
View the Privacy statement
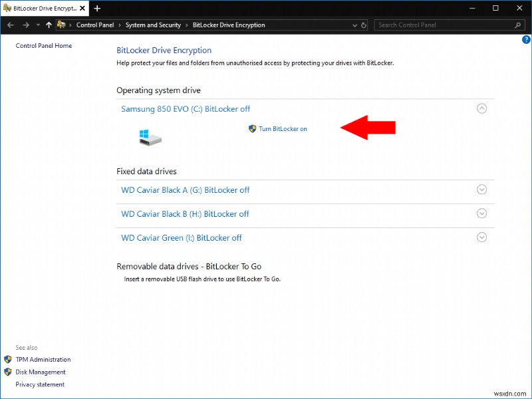[x=41, y=384]
